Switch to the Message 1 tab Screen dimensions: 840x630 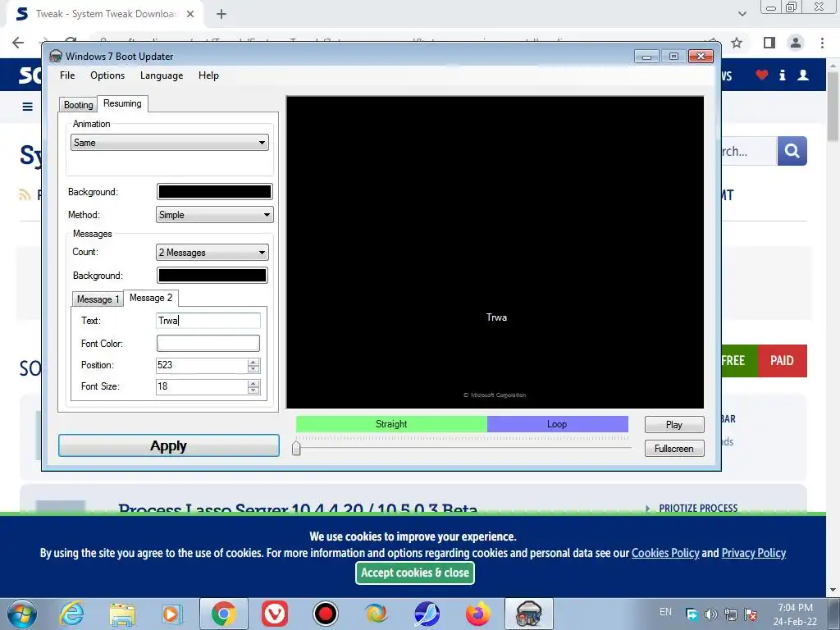pos(98,299)
